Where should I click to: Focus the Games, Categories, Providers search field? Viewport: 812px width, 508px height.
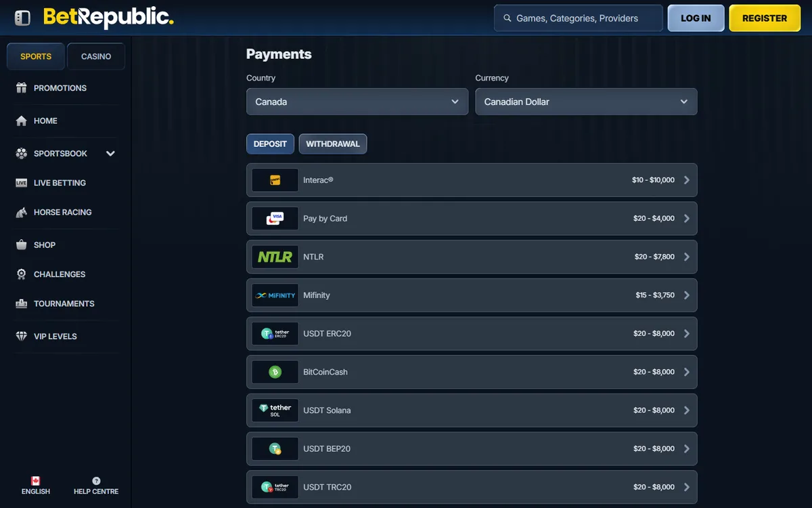point(579,18)
